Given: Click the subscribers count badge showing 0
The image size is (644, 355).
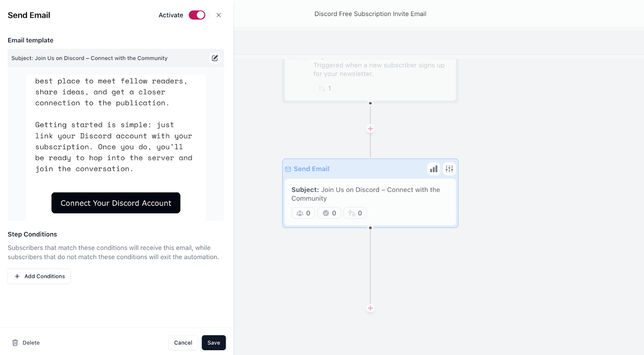Looking at the screenshot, I should point(303,213).
